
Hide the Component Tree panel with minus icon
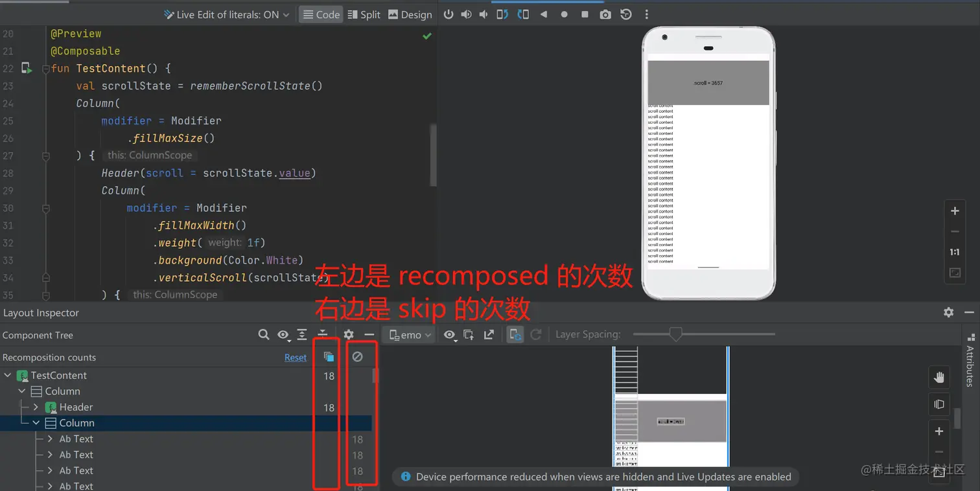pyautogui.click(x=369, y=335)
